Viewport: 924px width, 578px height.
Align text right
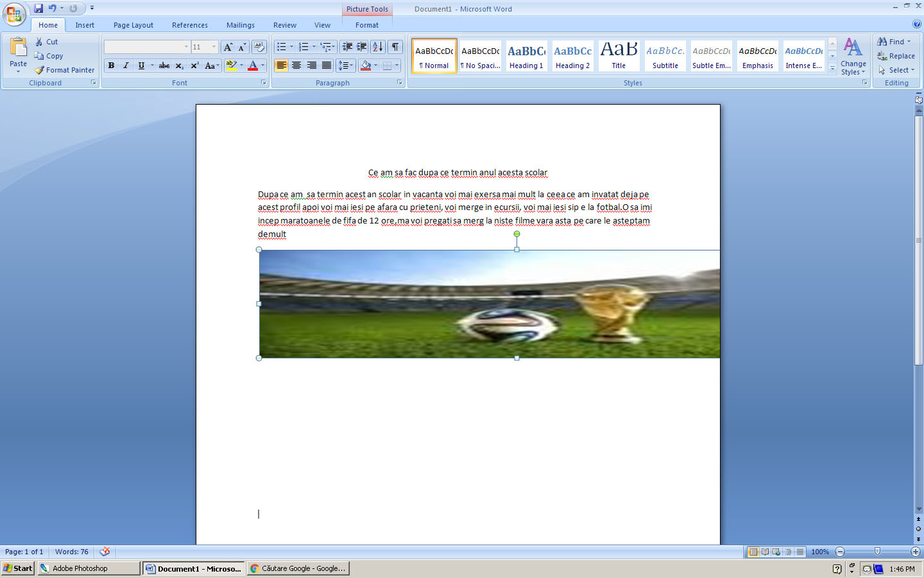(x=311, y=66)
